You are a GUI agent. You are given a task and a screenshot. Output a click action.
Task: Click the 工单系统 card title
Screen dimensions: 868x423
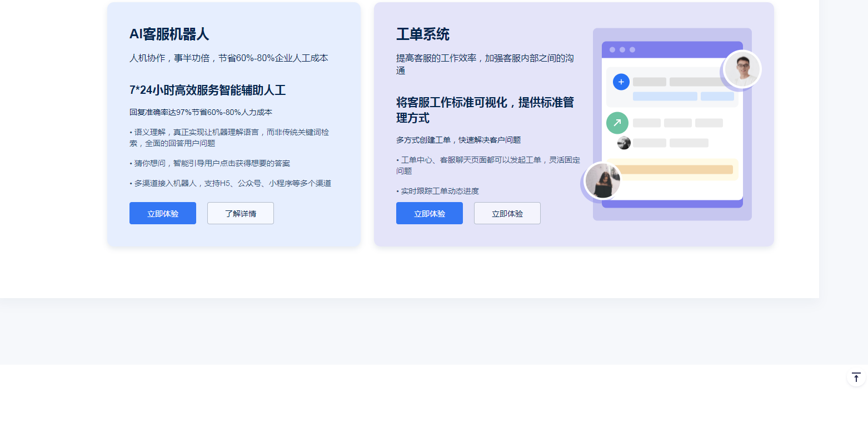tap(422, 34)
